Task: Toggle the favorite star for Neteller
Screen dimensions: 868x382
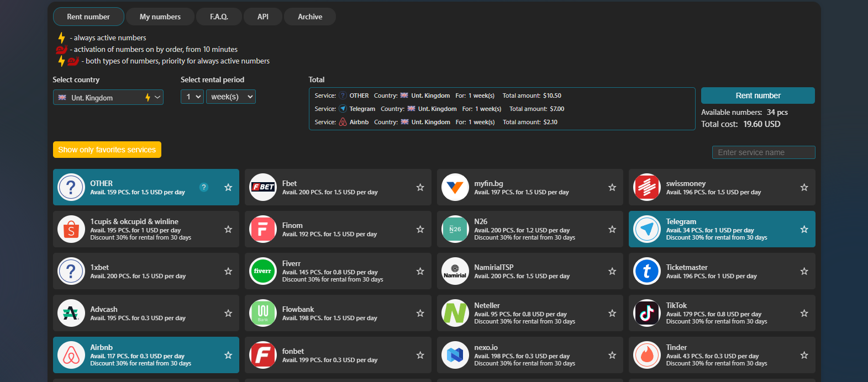Action: pos(612,313)
